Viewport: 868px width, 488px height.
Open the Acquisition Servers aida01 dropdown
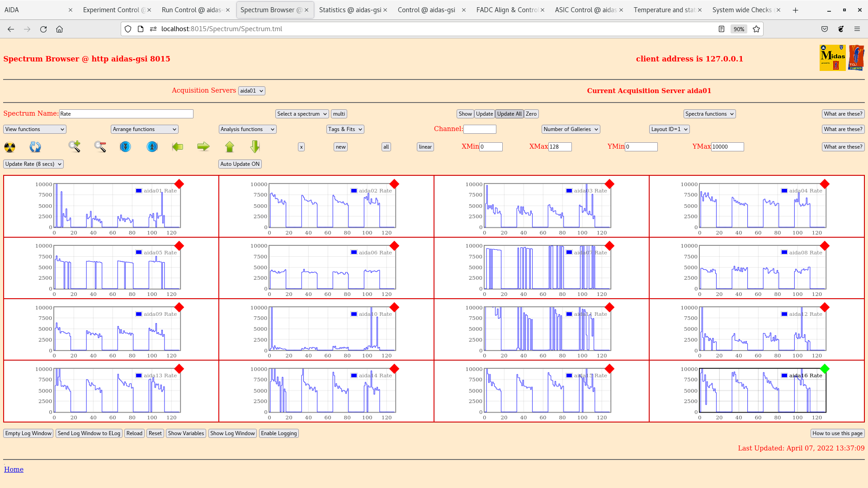(x=251, y=91)
